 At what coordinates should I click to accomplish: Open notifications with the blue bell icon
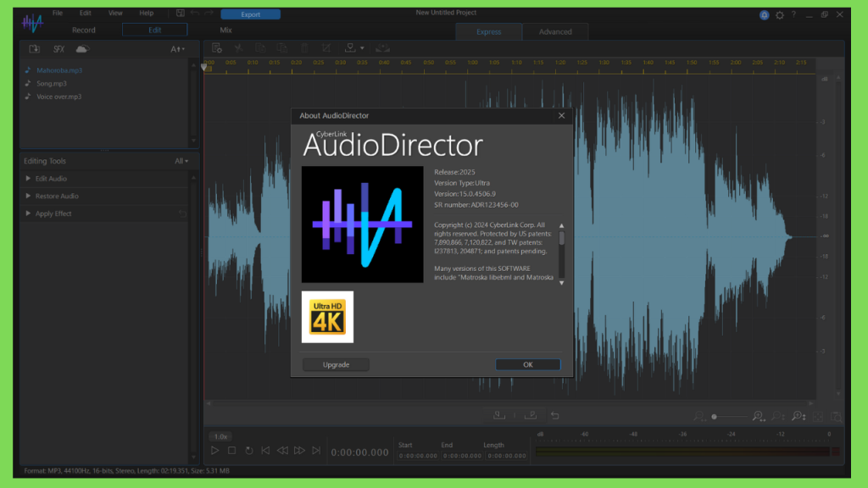(764, 15)
